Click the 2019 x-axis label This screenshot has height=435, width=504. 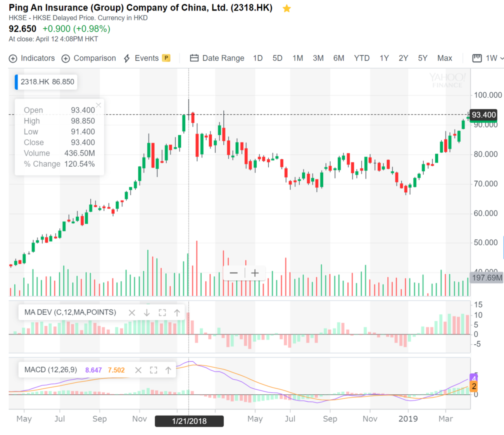click(408, 419)
